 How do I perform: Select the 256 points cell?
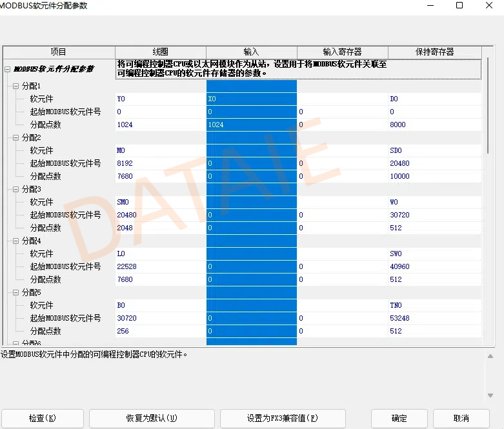[161, 331]
